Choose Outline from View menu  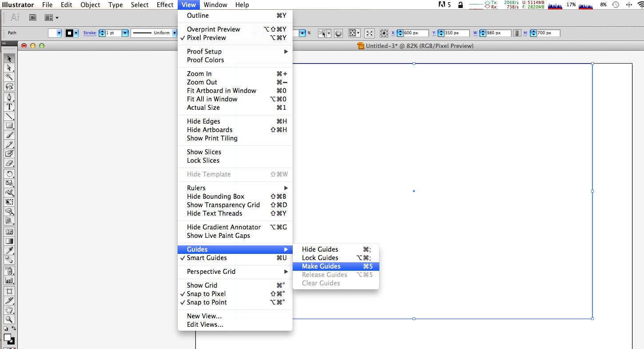[x=235, y=16]
